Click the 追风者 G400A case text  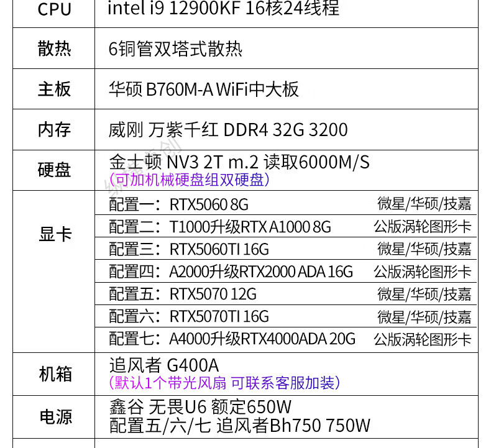[164, 365]
